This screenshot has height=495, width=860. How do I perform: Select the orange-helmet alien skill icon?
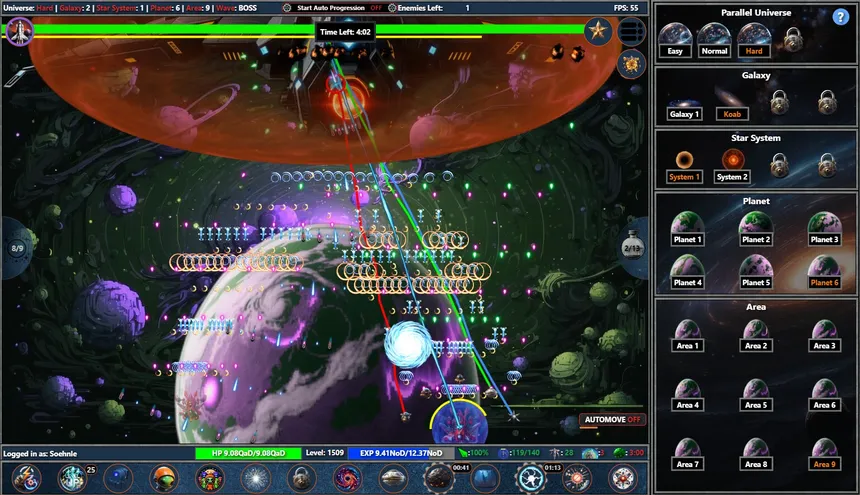[164, 479]
